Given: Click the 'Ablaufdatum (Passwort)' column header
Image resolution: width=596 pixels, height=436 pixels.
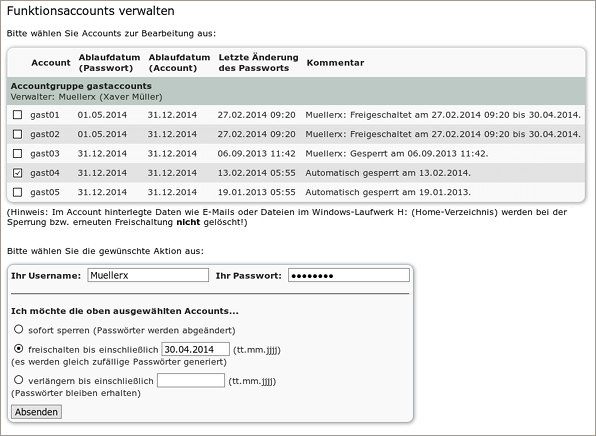Looking at the screenshot, I should (109, 63).
